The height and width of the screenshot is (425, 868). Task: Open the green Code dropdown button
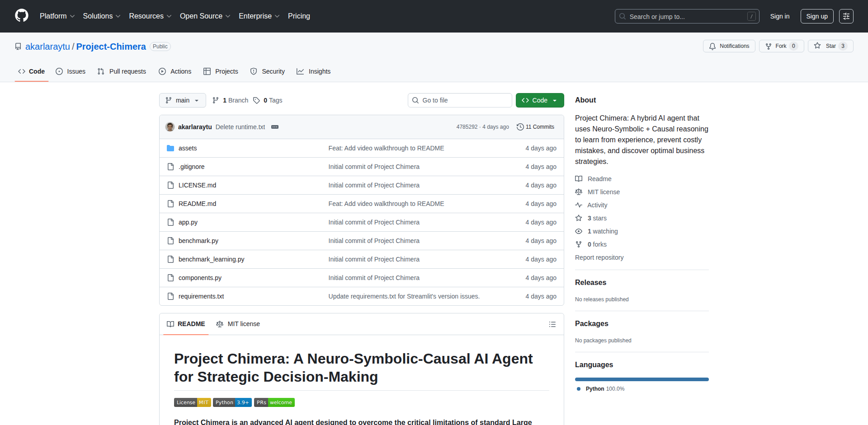point(540,100)
